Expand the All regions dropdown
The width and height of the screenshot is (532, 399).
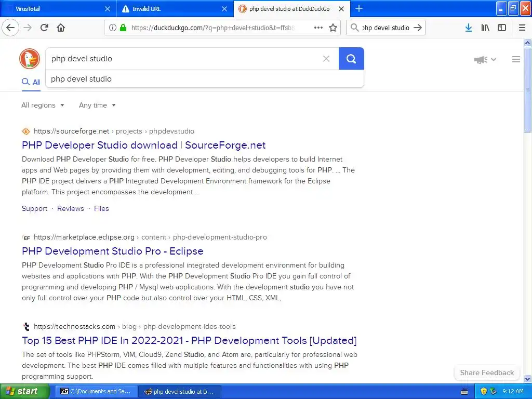click(43, 105)
